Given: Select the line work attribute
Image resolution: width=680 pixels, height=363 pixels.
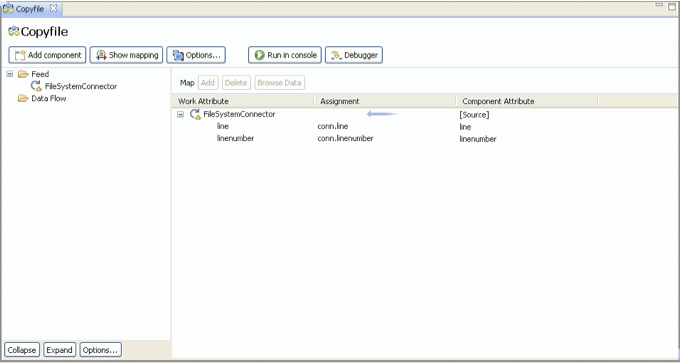Looking at the screenshot, I should click(x=222, y=126).
